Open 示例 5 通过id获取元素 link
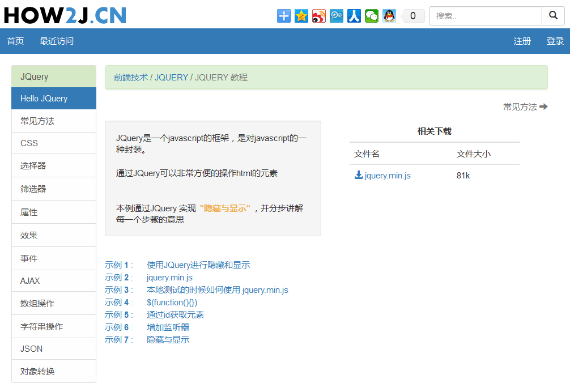 pos(175,314)
